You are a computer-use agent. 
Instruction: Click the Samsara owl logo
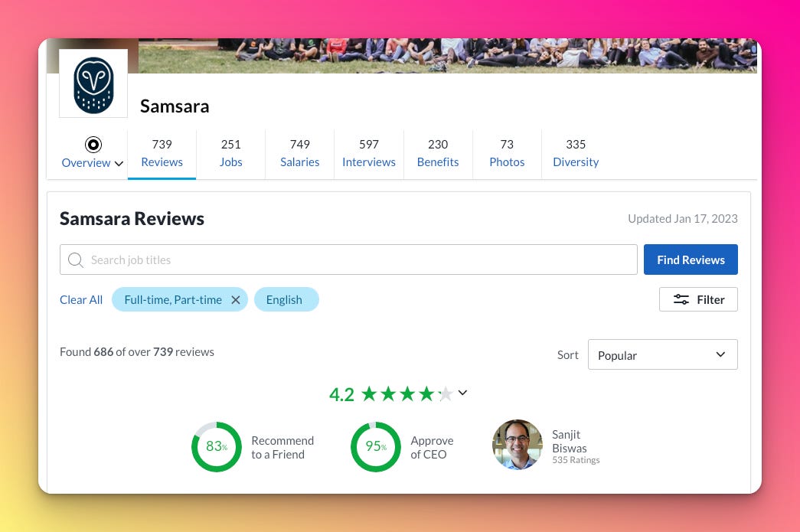[x=93, y=84]
